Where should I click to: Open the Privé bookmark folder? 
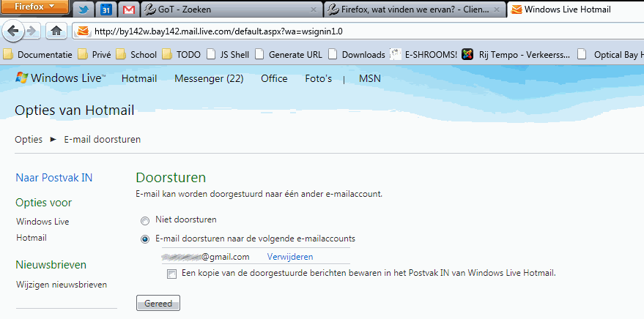(95, 55)
